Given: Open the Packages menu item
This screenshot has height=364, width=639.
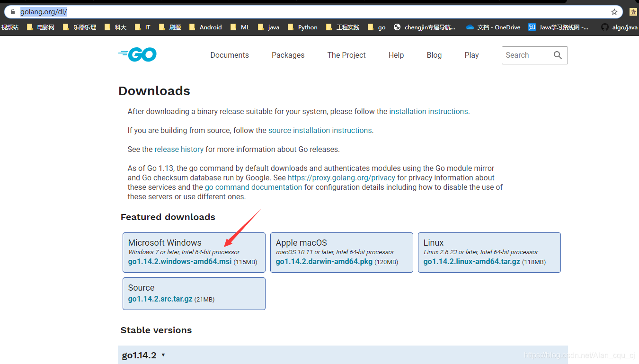Looking at the screenshot, I should [x=288, y=55].
